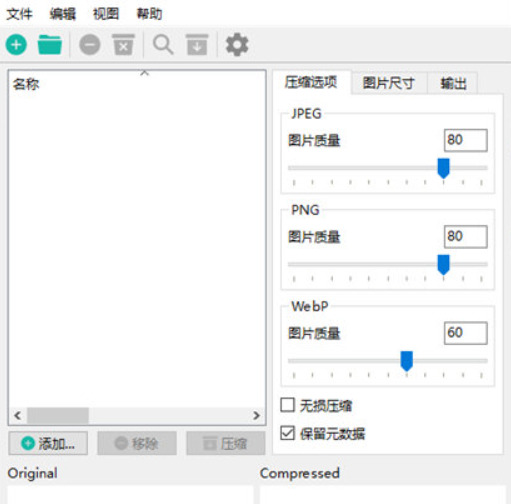This screenshot has width=511, height=504.
Task: Click the PNG quality input field
Action: coord(465,236)
